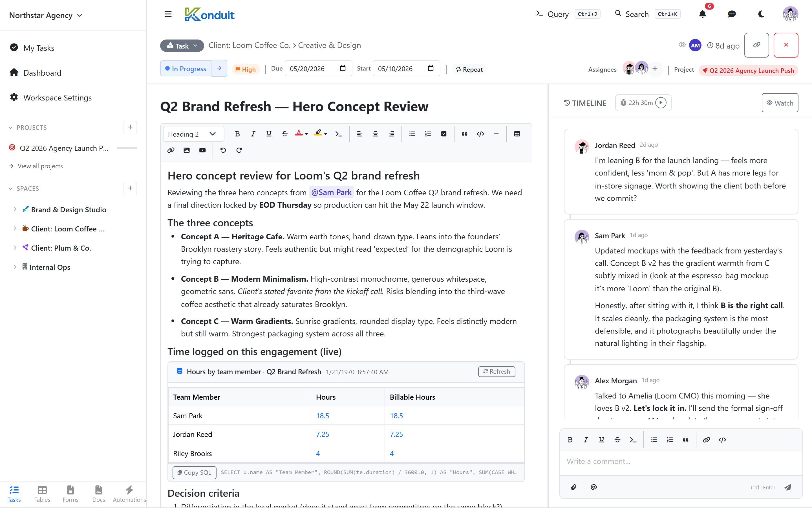Insert code block in description editor
The width and height of the screenshot is (812, 508).
point(480,134)
